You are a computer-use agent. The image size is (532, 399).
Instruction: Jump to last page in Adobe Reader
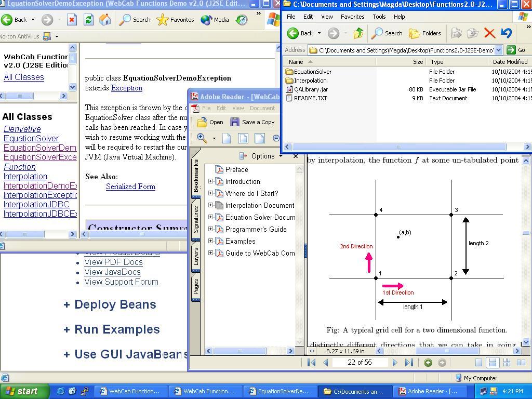tap(409, 363)
